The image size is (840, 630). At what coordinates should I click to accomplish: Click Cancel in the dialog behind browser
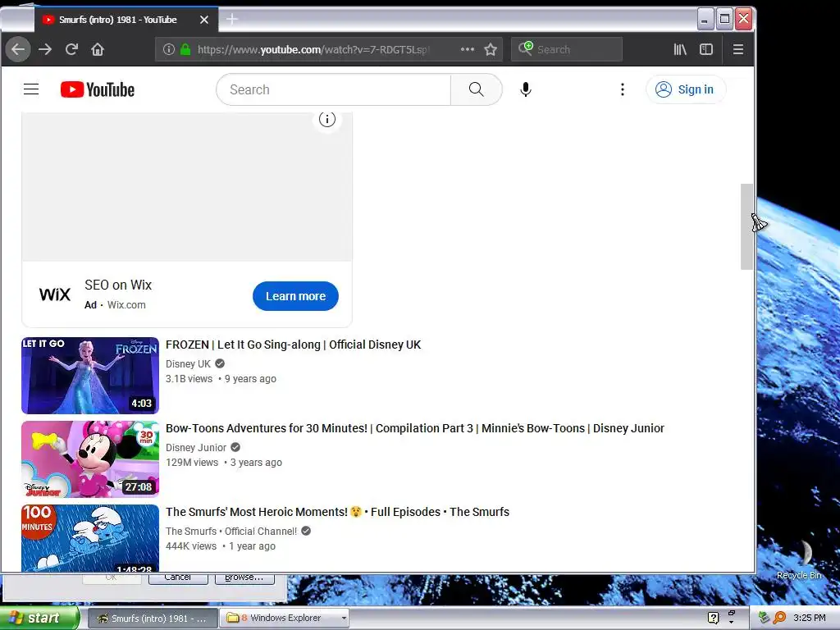point(178,578)
